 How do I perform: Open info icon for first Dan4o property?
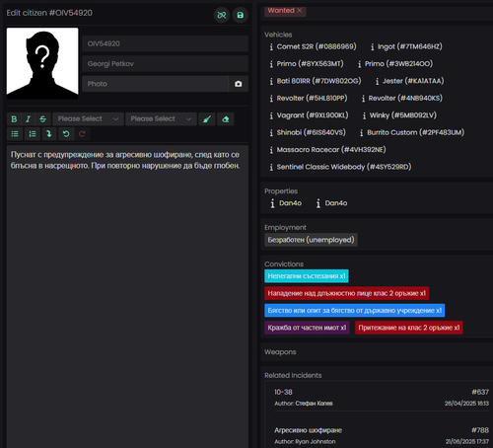click(272, 203)
